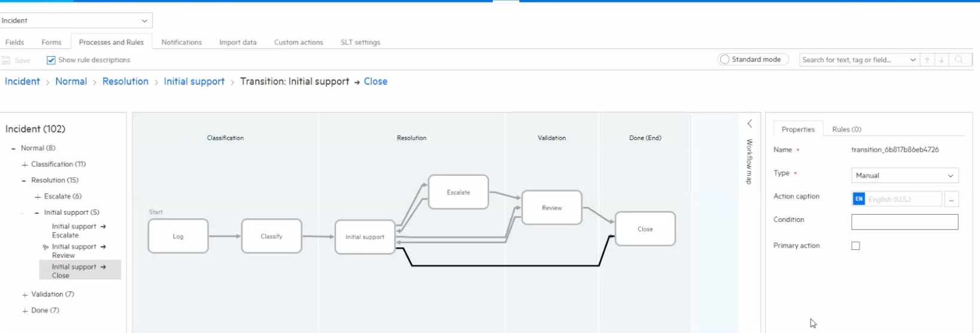
Task: Open the Rules (0) tab
Action: coord(846,129)
